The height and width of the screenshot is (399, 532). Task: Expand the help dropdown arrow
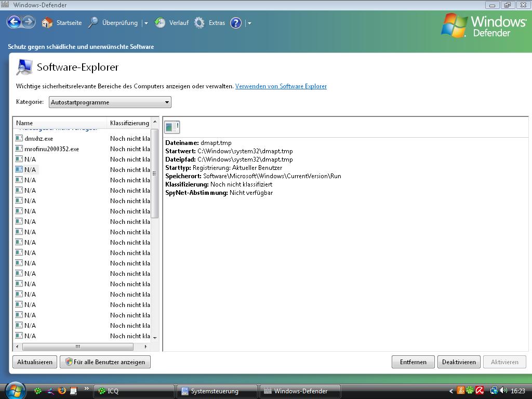(250, 23)
